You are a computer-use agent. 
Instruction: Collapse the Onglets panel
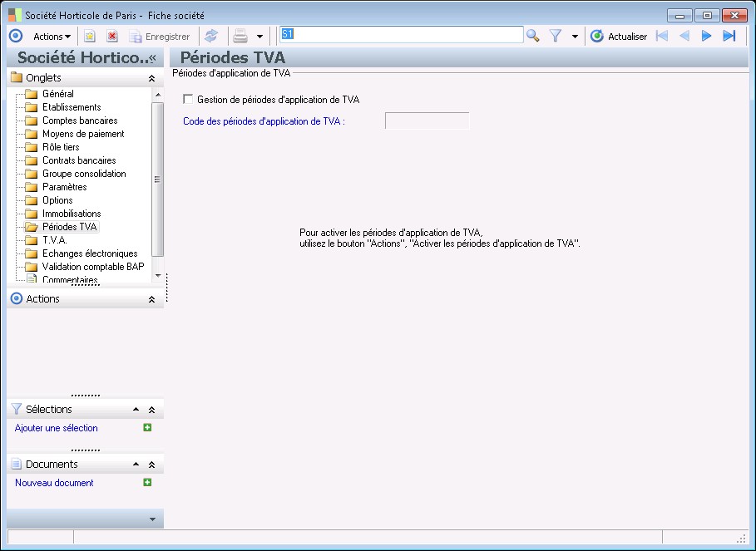151,78
